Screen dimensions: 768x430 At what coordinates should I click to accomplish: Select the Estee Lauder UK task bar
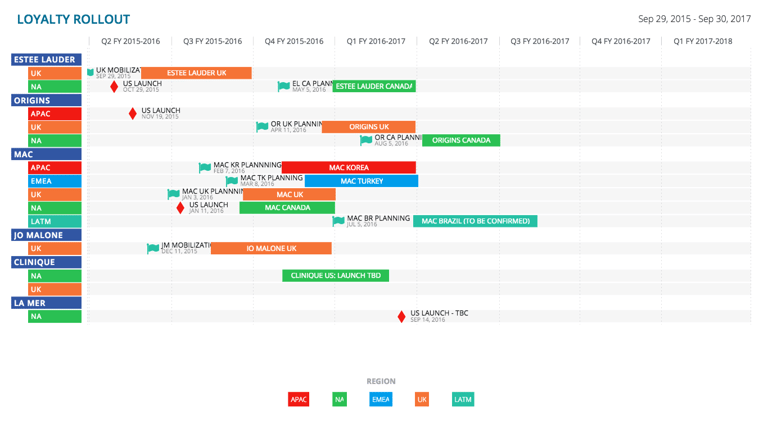[196, 73]
